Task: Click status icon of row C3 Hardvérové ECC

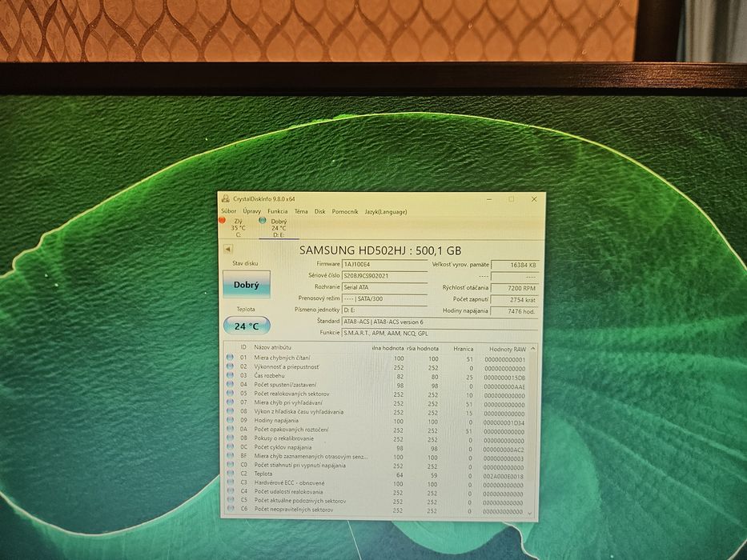Action: 230,482
